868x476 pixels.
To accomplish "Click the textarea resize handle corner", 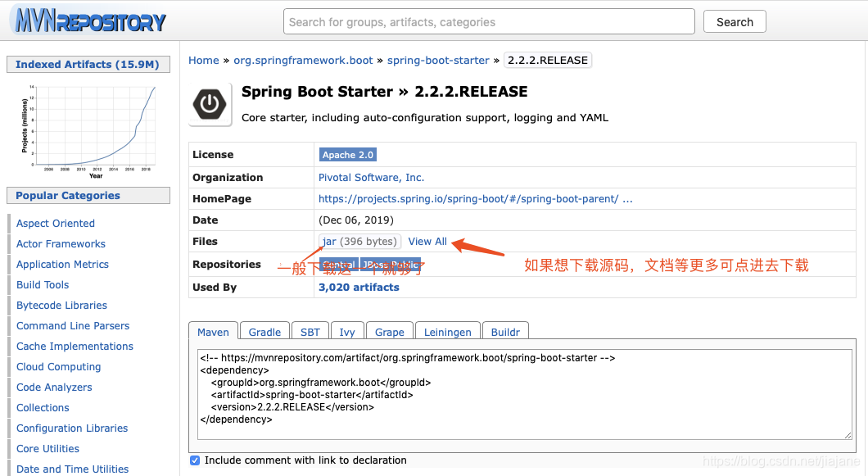I will pyautogui.click(x=848, y=436).
